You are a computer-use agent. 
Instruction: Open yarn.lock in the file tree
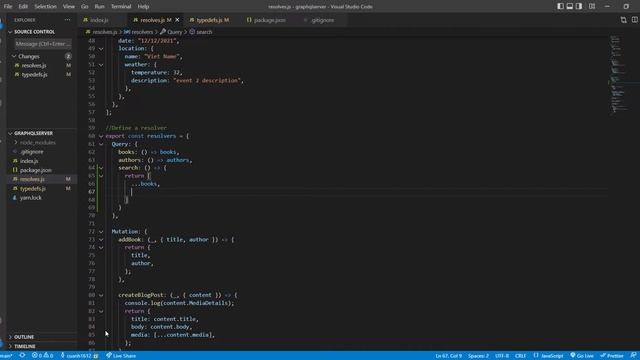31,198
